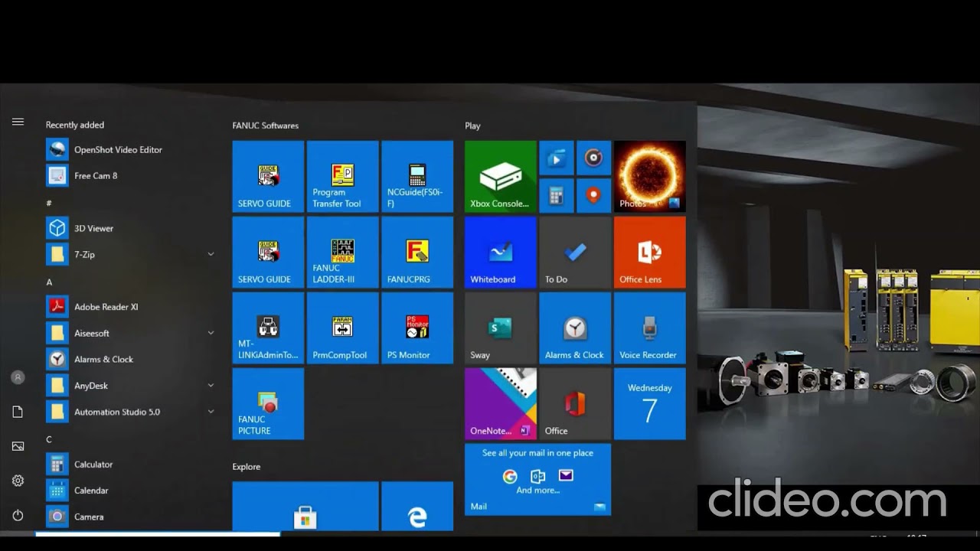
Task: Select the 'Play' group title
Action: [472, 126]
